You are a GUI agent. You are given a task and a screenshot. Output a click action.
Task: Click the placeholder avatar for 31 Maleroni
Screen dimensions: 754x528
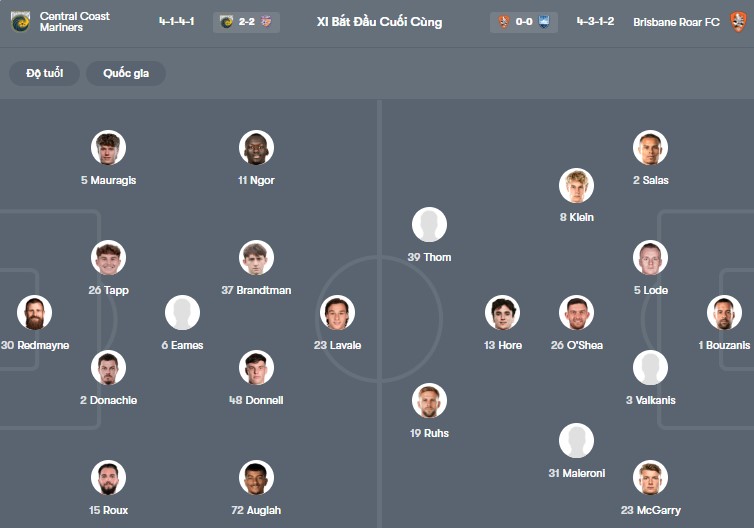pos(576,441)
